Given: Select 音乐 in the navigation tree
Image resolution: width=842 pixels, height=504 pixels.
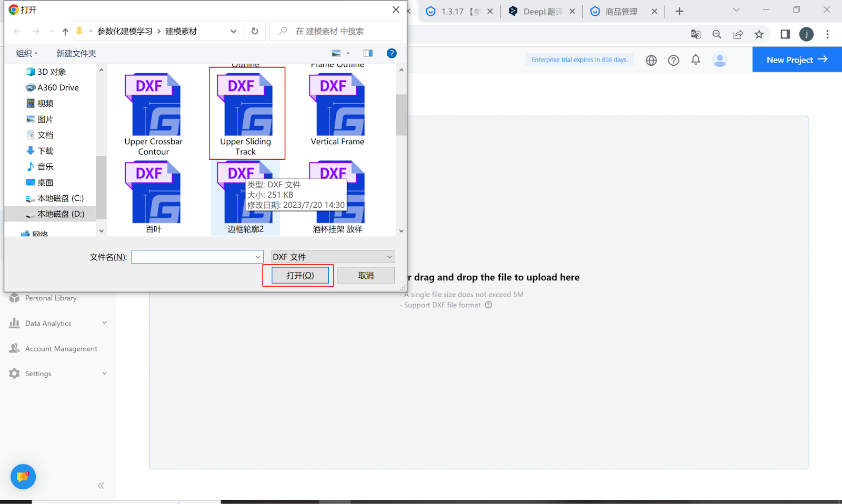Looking at the screenshot, I should tap(40, 166).
